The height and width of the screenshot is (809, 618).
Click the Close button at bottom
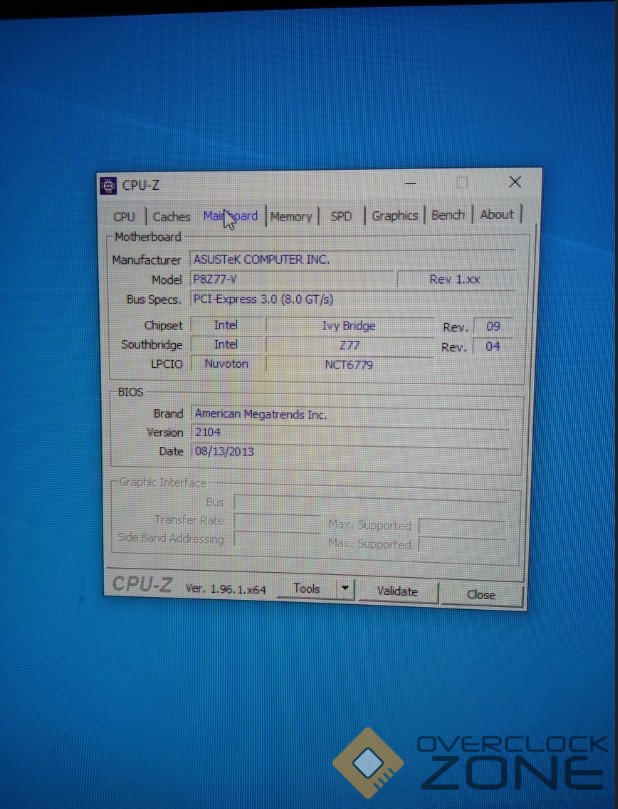pos(481,595)
